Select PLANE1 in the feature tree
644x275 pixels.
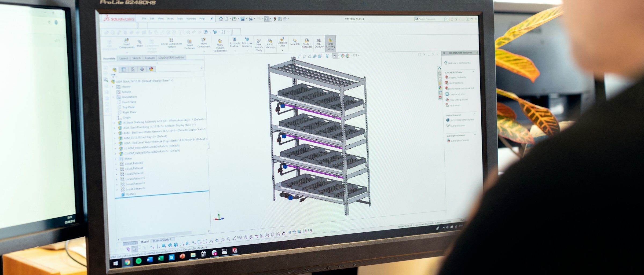click(129, 194)
